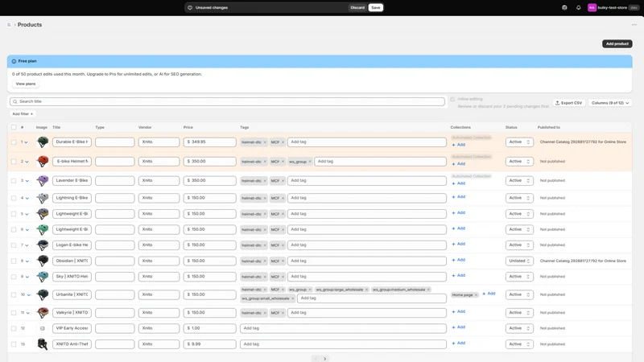This screenshot has height=362, width=644.
Task: Open Status dropdown for XNITO Anti-Theft row
Action: pos(519,344)
